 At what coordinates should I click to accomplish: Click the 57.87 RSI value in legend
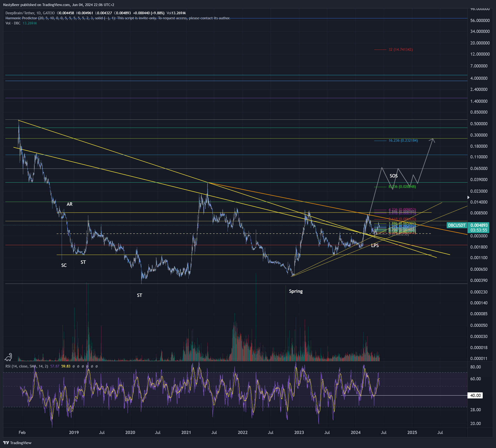click(55, 366)
